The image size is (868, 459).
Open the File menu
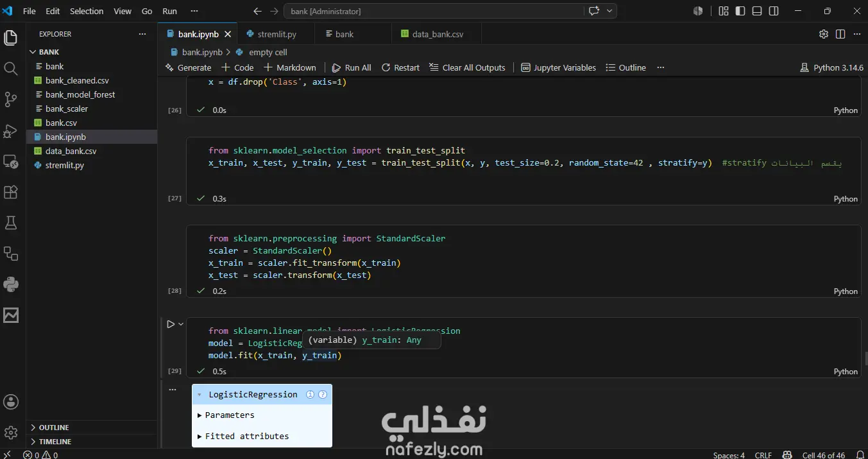pyautogui.click(x=29, y=11)
